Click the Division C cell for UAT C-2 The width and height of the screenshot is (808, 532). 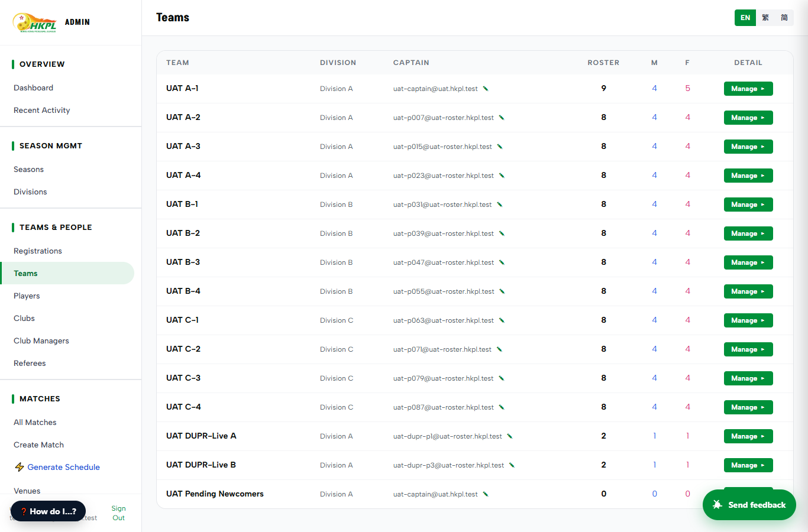tap(337, 349)
